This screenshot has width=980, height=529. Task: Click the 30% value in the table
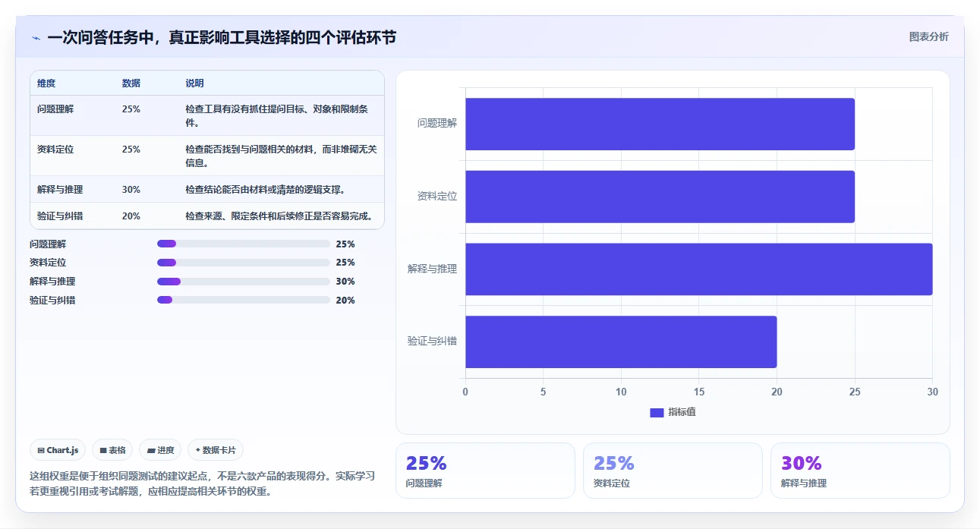(x=131, y=190)
